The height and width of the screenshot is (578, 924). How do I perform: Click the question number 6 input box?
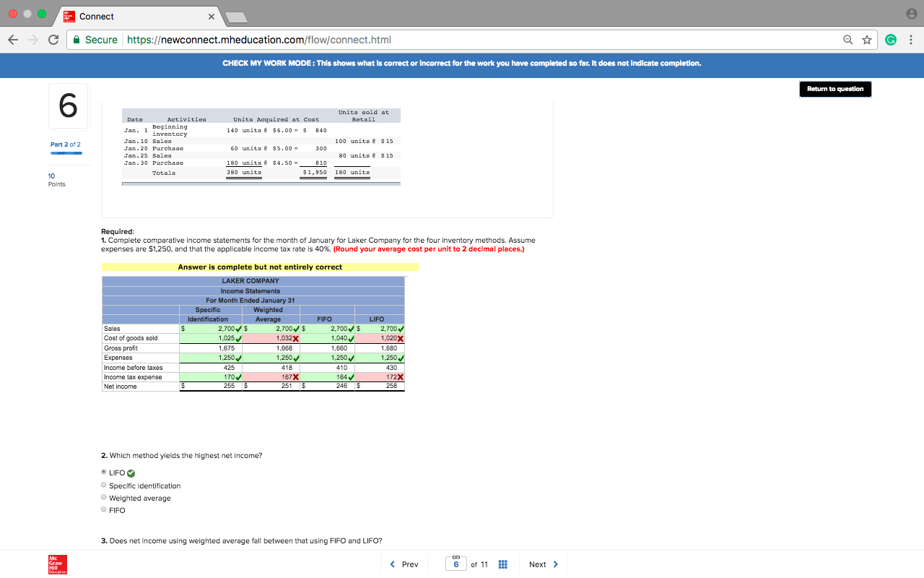[456, 564]
